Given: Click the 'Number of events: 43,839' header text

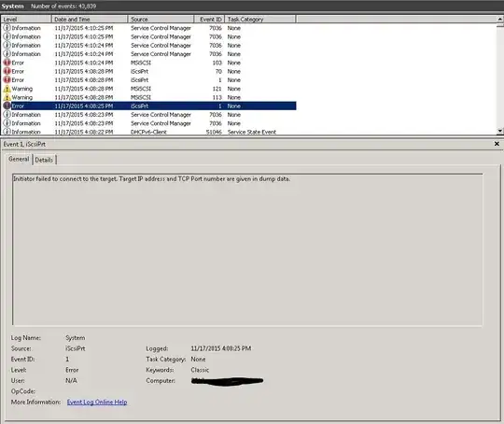Looking at the screenshot, I should (x=63, y=7).
